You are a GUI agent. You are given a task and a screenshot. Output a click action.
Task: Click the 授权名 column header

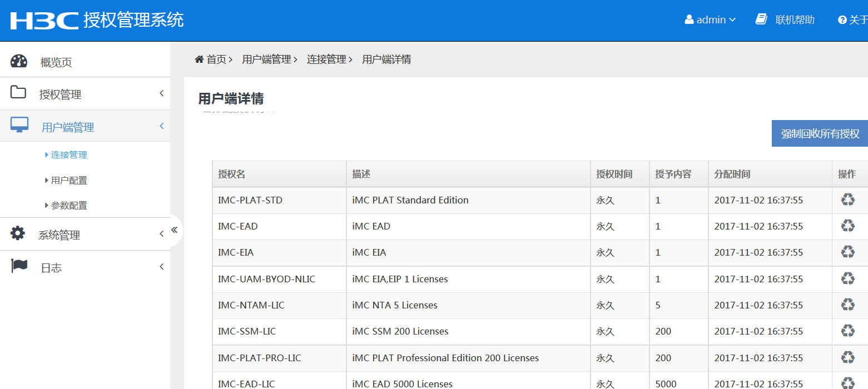pyautogui.click(x=232, y=174)
